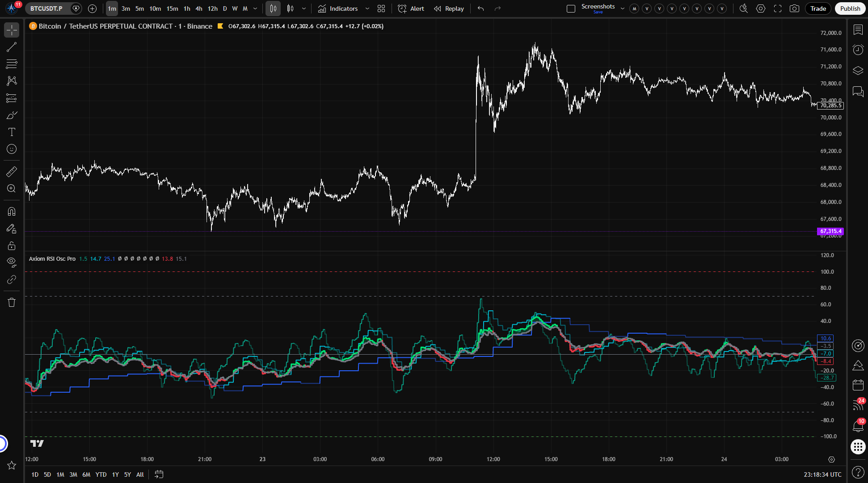868x483 pixels.
Task: Switch to the 15m timeframe
Action: (x=172, y=8)
